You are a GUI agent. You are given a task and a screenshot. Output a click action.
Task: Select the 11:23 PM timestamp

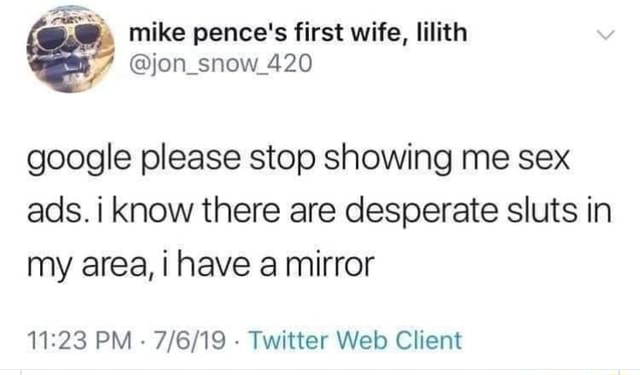coord(80,340)
